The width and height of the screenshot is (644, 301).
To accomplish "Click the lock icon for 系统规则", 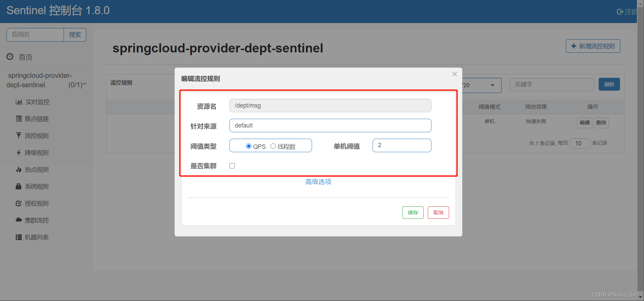I will click(19, 186).
